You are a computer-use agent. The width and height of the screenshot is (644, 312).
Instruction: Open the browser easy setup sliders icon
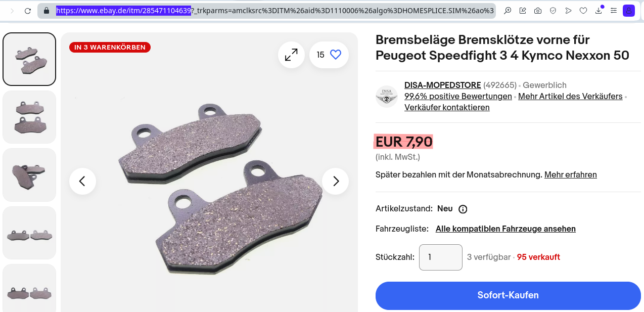coord(614,11)
